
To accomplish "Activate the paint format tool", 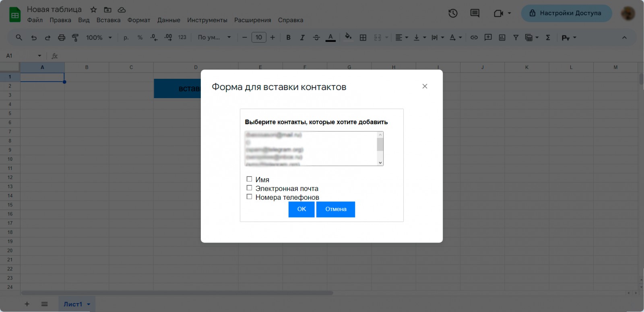I will 75,37.
